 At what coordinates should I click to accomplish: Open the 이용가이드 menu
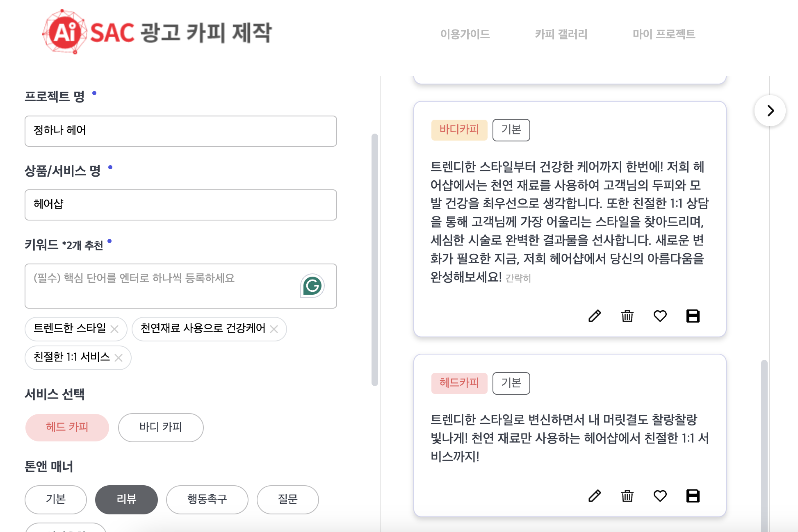[465, 34]
